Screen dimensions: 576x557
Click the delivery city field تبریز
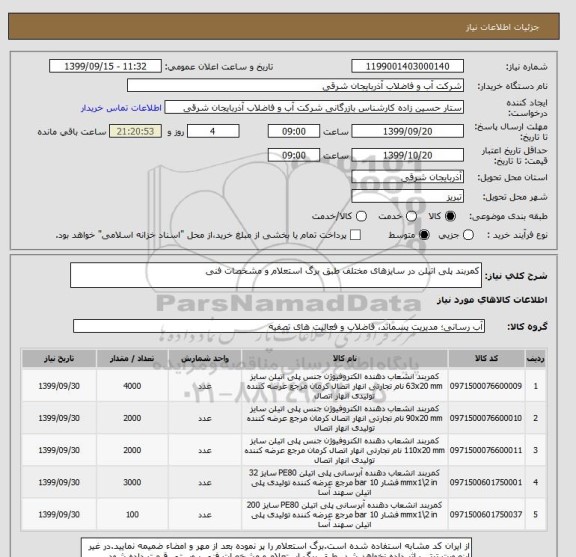[x=407, y=197]
